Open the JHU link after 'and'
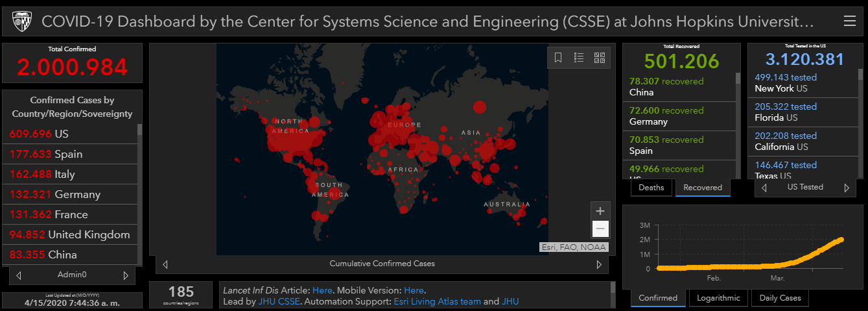The width and height of the screenshot is (868, 311). pos(510,301)
